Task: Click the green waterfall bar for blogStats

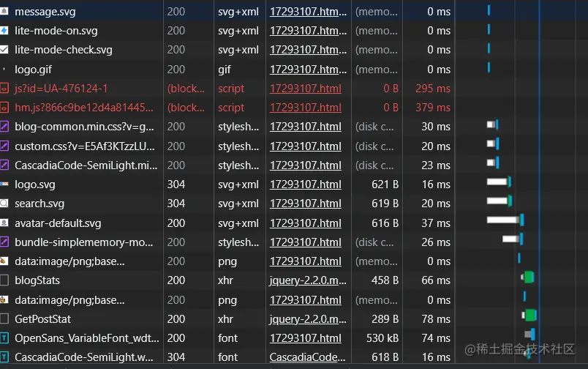Action: coord(529,277)
